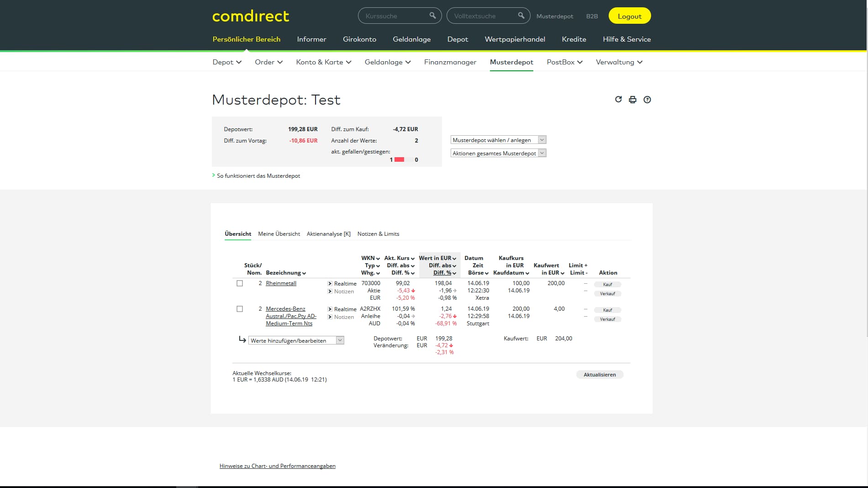The image size is (868, 488).
Task: Open Musterdepot wählen / anlegen dropdown
Action: [x=498, y=140]
